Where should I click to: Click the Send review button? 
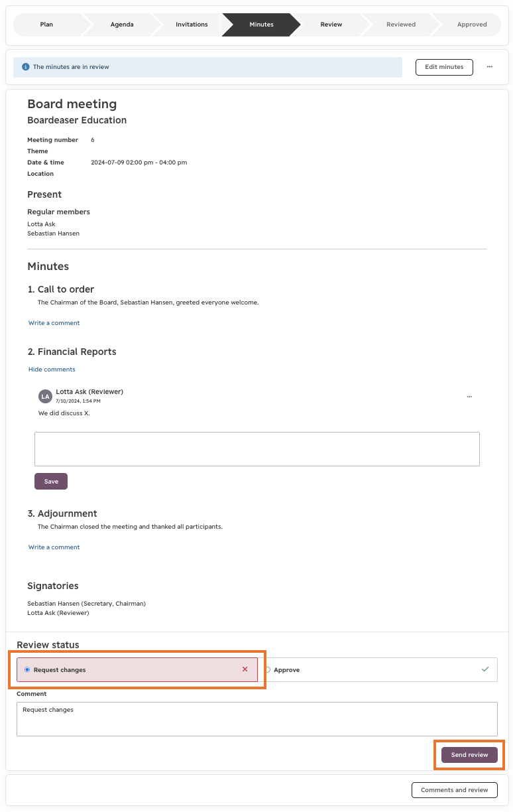tap(469, 755)
